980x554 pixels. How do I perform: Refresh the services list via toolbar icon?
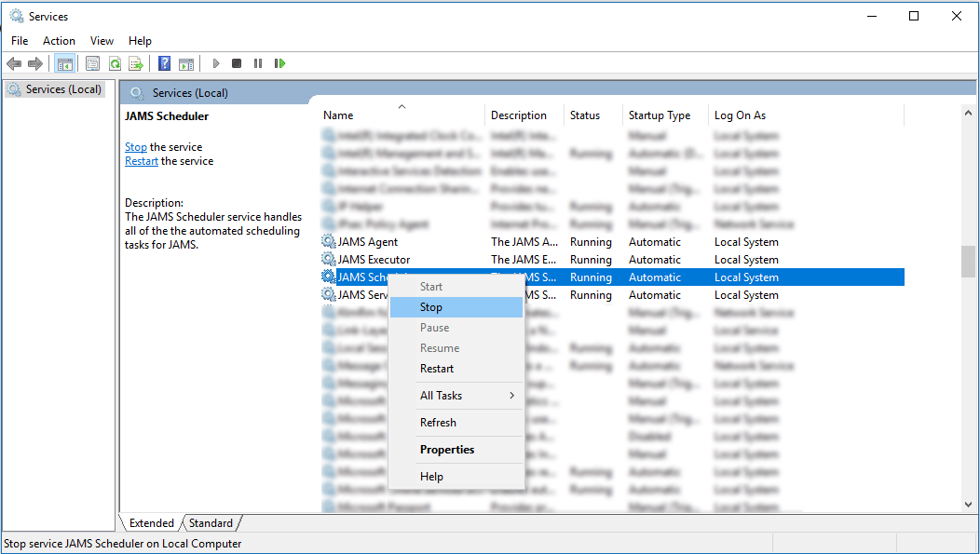114,63
